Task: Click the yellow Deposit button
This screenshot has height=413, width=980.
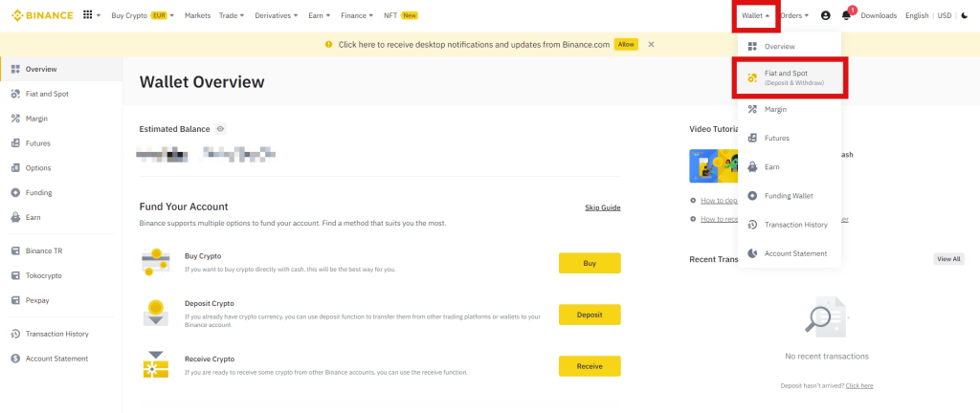Action: coord(590,315)
